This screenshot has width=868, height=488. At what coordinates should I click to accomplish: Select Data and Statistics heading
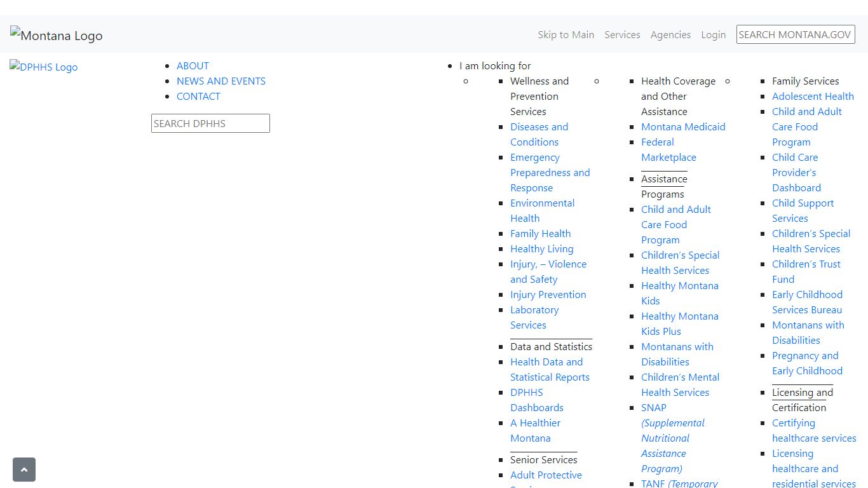[x=551, y=346]
